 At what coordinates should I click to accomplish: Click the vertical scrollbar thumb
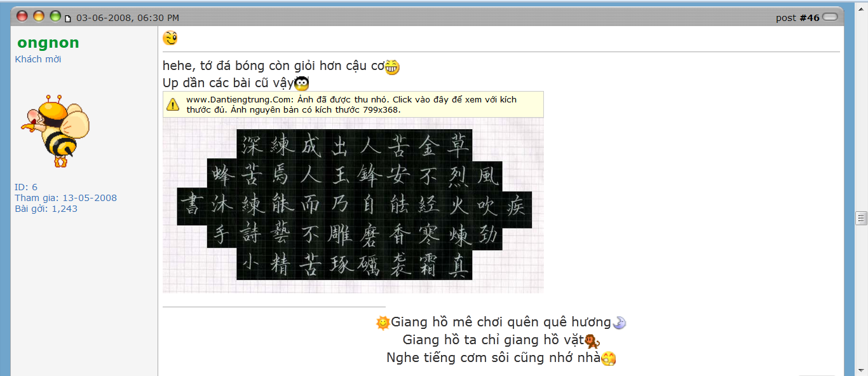(x=862, y=218)
